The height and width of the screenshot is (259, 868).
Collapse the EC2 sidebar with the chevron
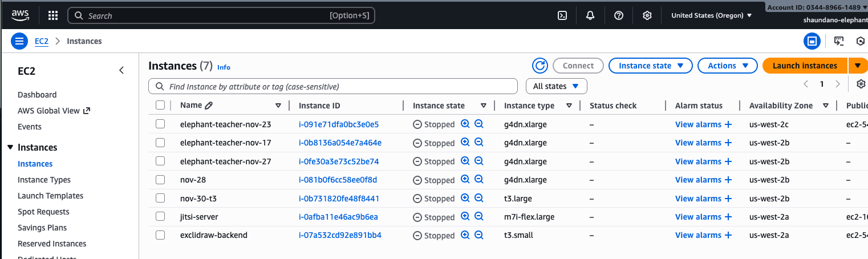click(x=121, y=70)
